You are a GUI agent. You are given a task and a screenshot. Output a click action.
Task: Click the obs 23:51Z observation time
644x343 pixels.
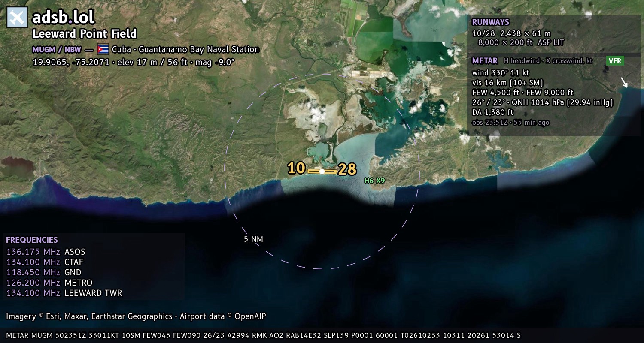tap(510, 123)
